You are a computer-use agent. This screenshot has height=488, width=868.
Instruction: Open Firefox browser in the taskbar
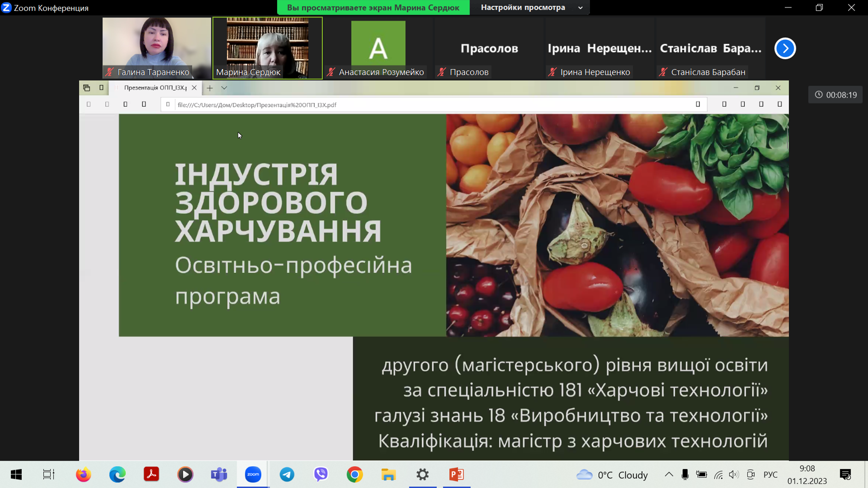click(84, 475)
